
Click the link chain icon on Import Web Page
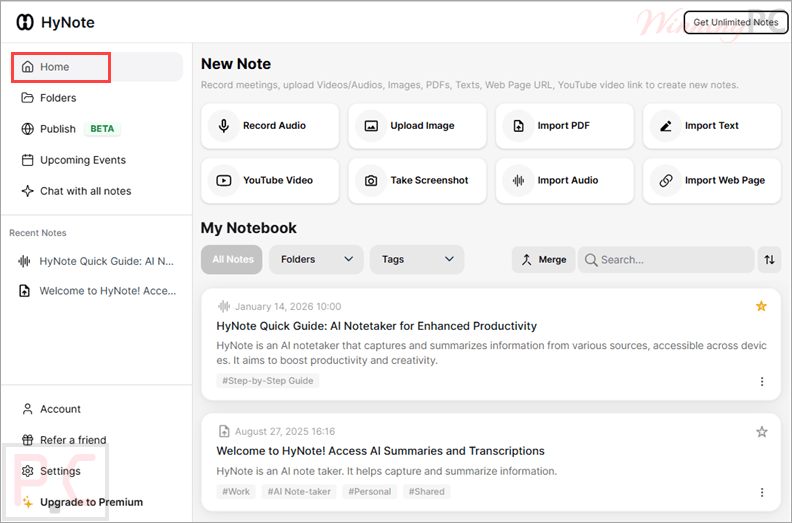(666, 180)
